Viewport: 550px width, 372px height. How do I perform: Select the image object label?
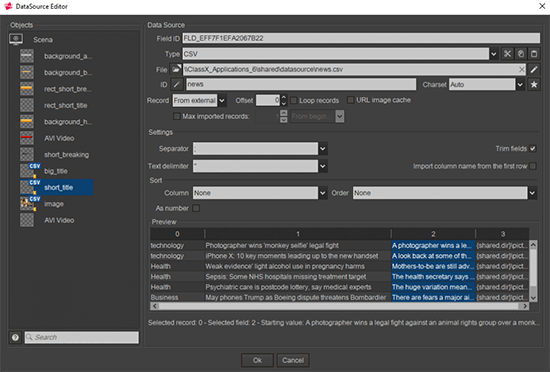(54, 204)
